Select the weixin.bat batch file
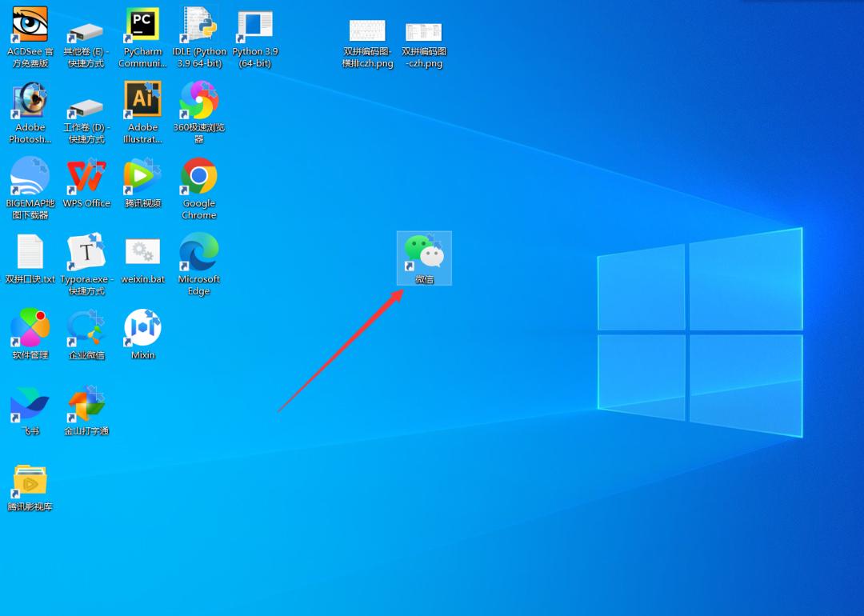 pyautogui.click(x=143, y=252)
